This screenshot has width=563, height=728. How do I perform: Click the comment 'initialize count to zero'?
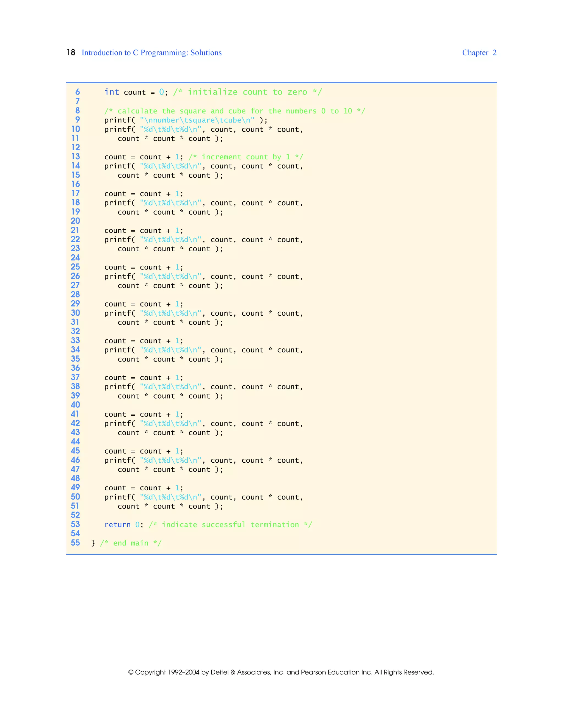click(x=247, y=92)
